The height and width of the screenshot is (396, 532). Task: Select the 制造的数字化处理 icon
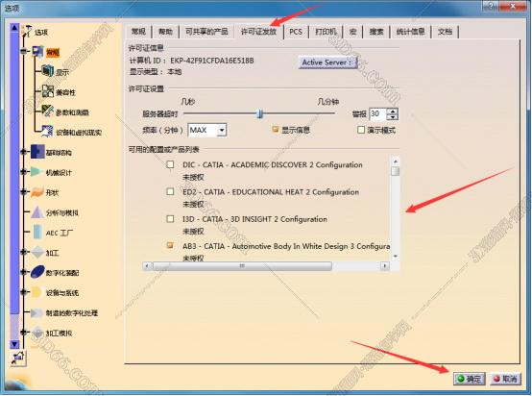pyautogui.click(x=36, y=312)
